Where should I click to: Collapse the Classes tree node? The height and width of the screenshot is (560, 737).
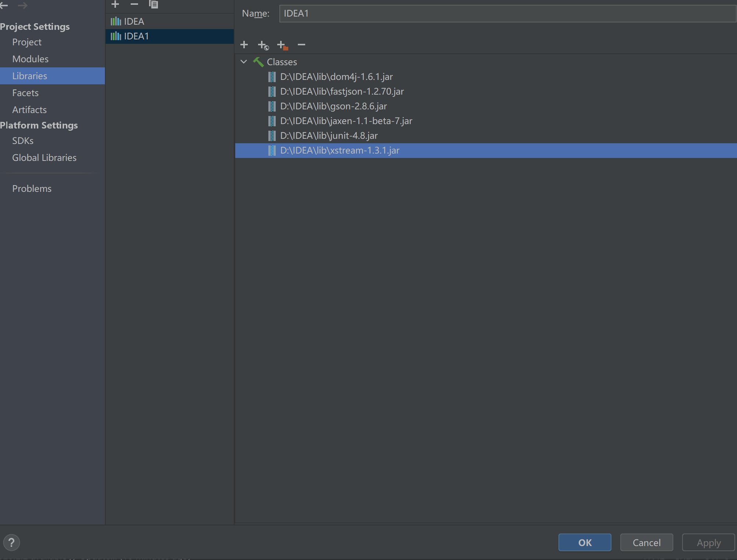pos(244,61)
